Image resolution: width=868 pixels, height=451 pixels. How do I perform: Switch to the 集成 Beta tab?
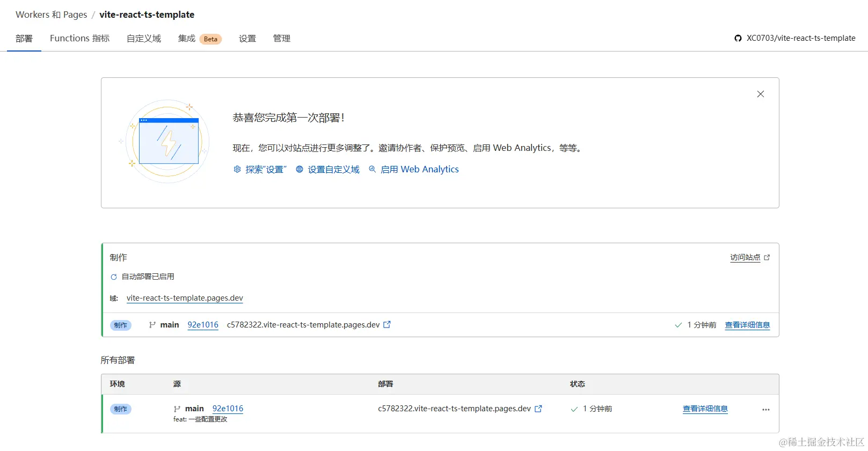click(200, 39)
